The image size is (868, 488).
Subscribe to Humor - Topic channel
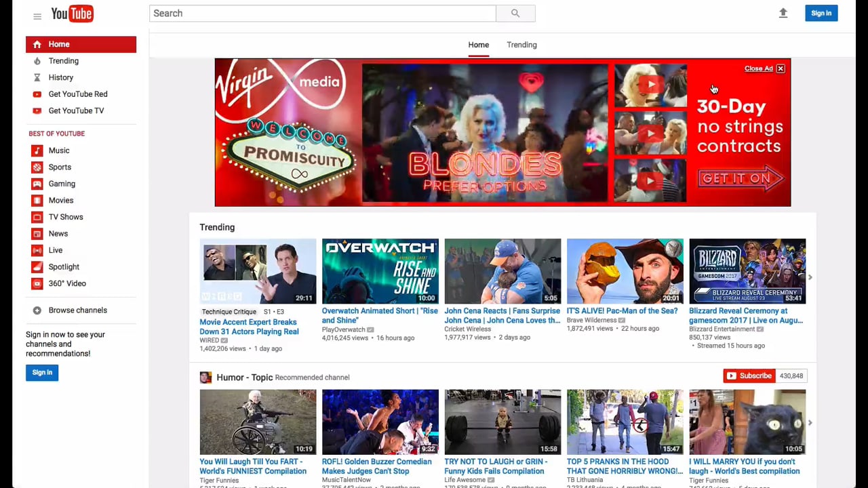[749, 375]
